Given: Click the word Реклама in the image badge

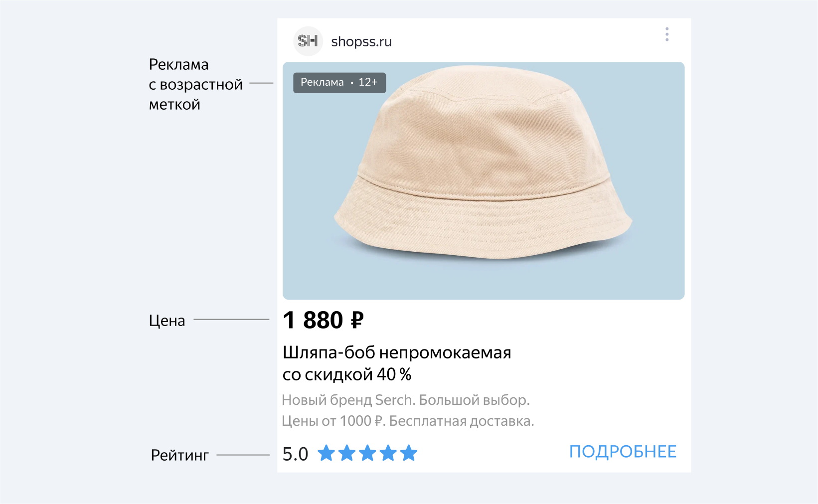Looking at the screenshot, I should point(322,82).
